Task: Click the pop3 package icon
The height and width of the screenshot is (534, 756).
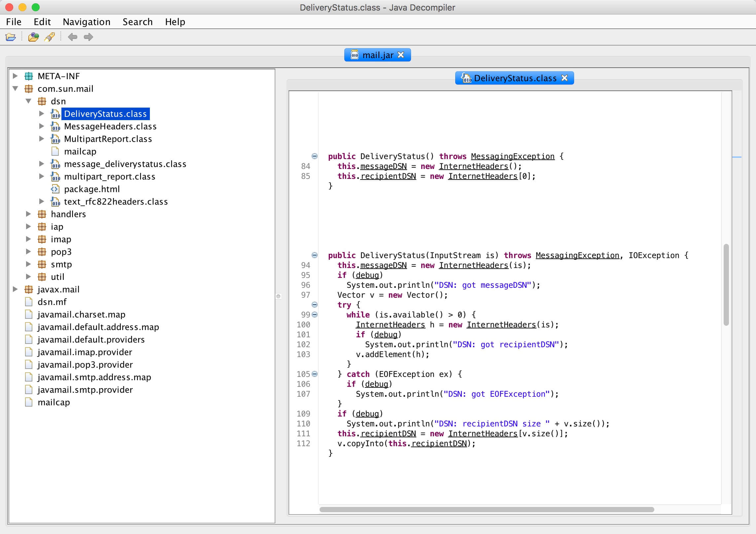Action: coord(42,252)
